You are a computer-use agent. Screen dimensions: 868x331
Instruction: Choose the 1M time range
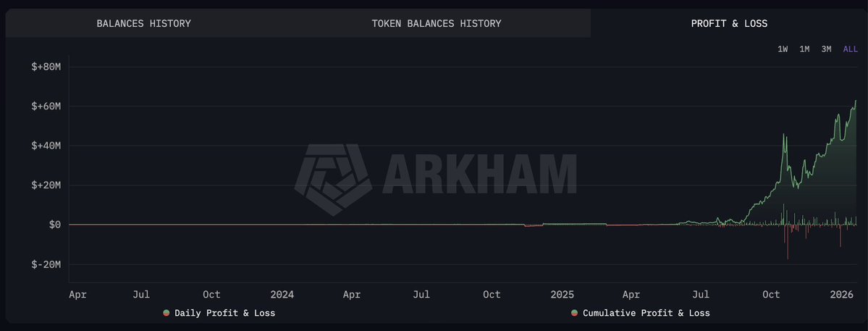tap(804, 49)
